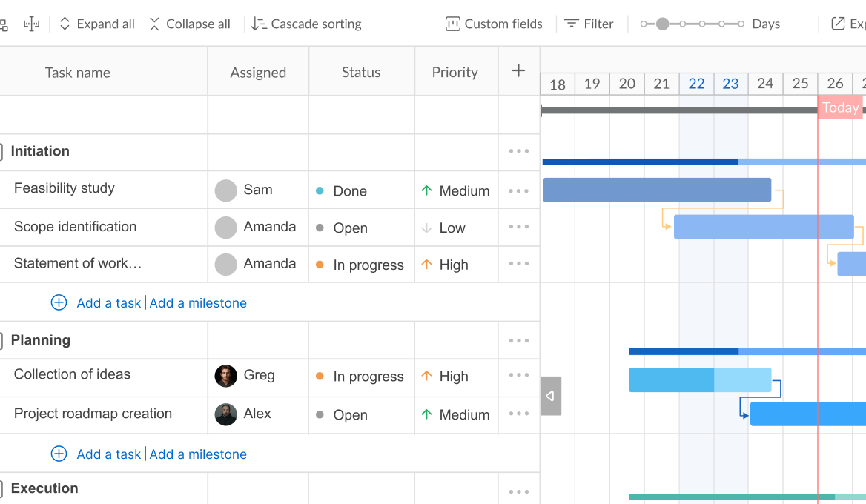Open Custom fields settings
This screenshot has height=504, width=866.
494,24
